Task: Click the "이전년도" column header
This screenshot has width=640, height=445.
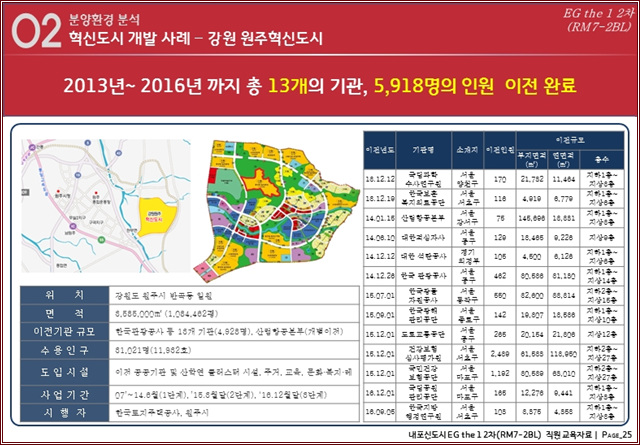Action: coord(379,150)
